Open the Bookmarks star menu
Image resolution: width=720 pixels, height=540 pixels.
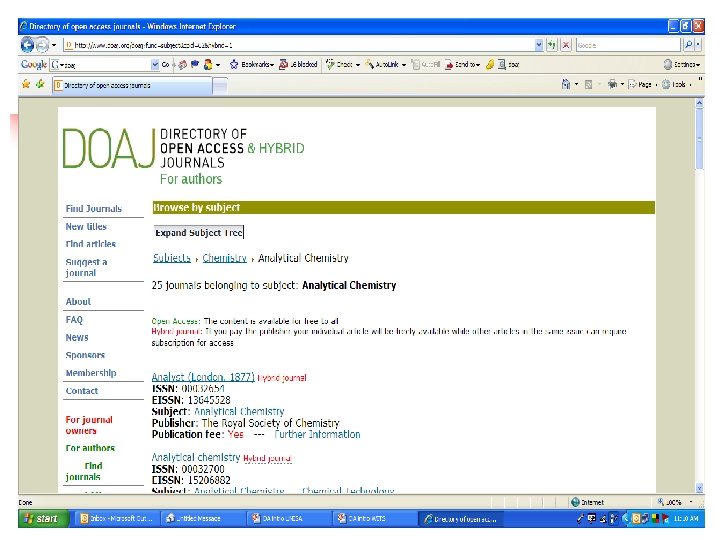click(x=252, y=65)
